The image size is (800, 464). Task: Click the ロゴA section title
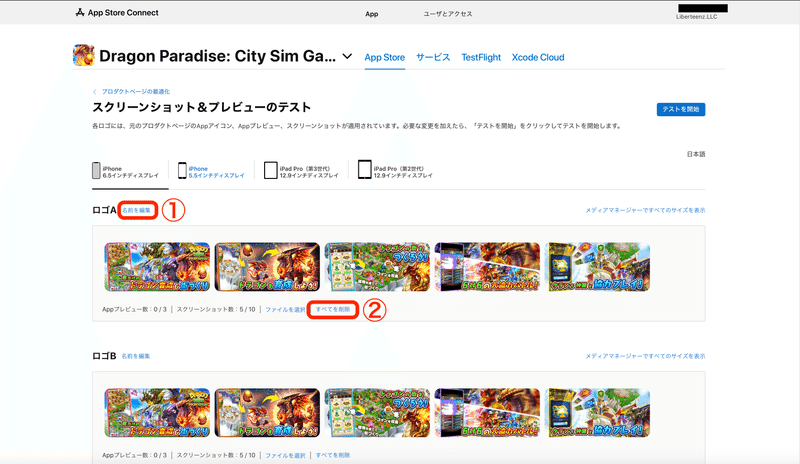point(104,210)
